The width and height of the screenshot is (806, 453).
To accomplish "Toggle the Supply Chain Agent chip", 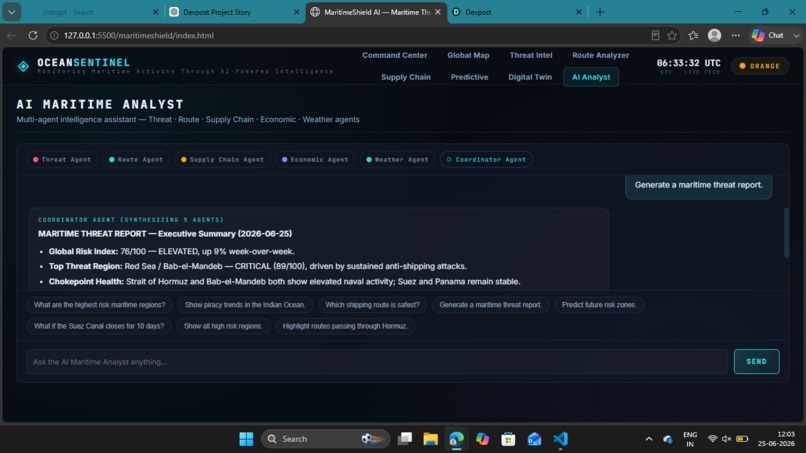I will click(x=222, y=160).
